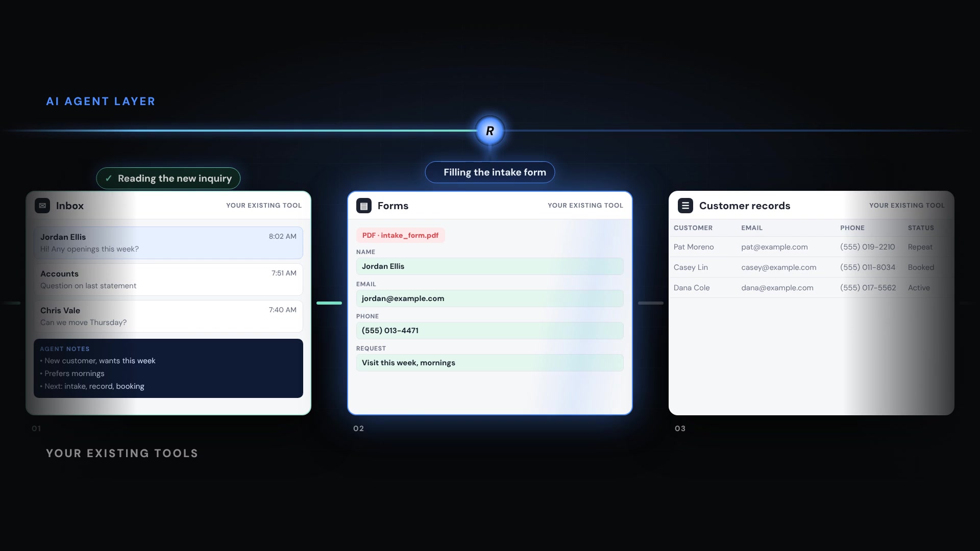Open the Jordan Ellis email
The image size is (980, 551).
click(x=168, y=243)
